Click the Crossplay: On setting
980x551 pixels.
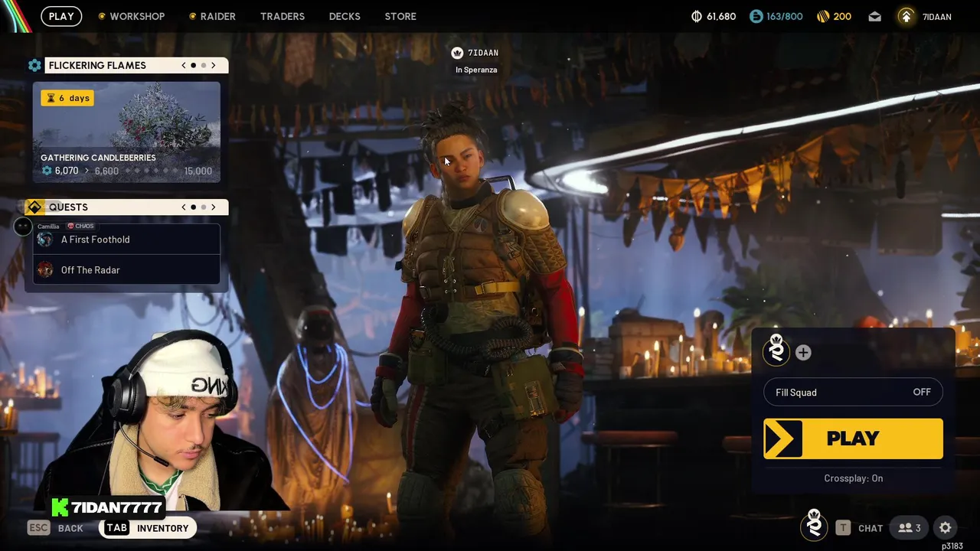click(x=853, y=478)
